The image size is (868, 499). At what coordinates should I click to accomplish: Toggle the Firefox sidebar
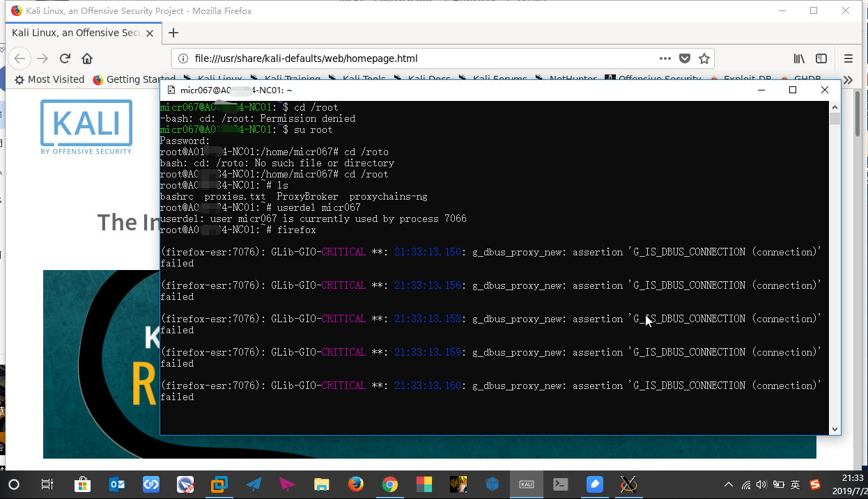click(x=821, y=58)
